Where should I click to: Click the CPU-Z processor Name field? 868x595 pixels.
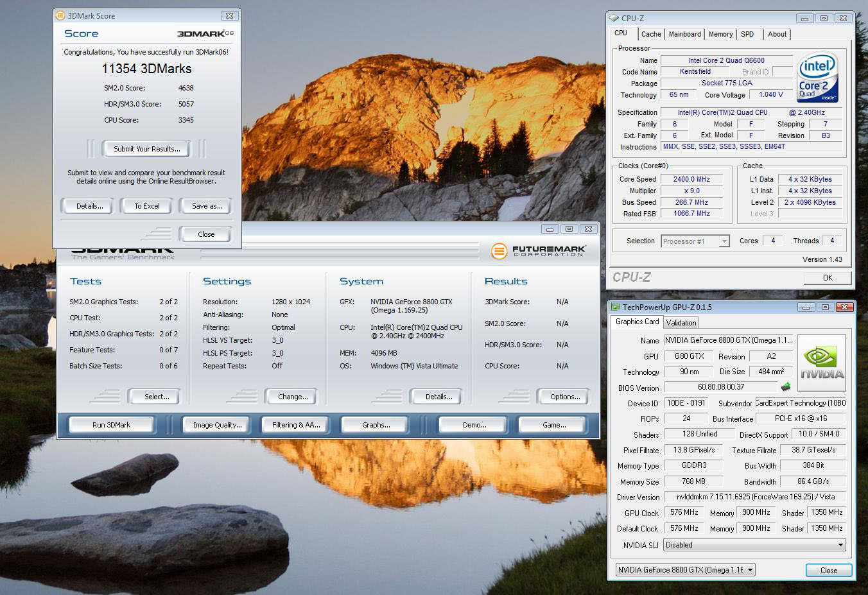point(727,60)
